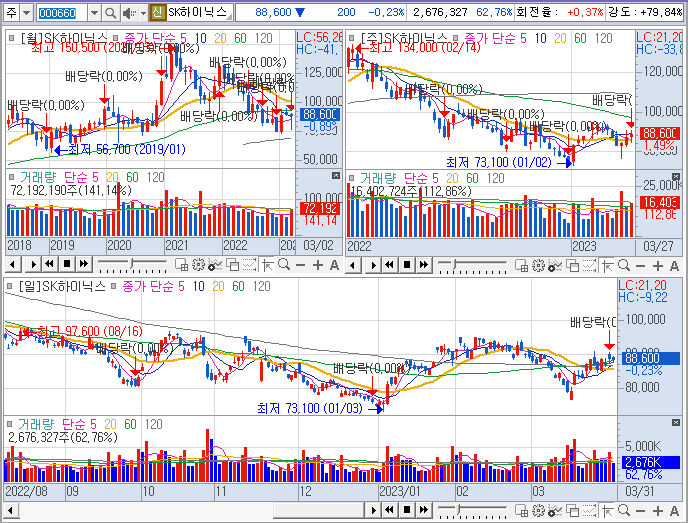Click plus icon in monthly chart toolbar

click(x=318, y=265)
